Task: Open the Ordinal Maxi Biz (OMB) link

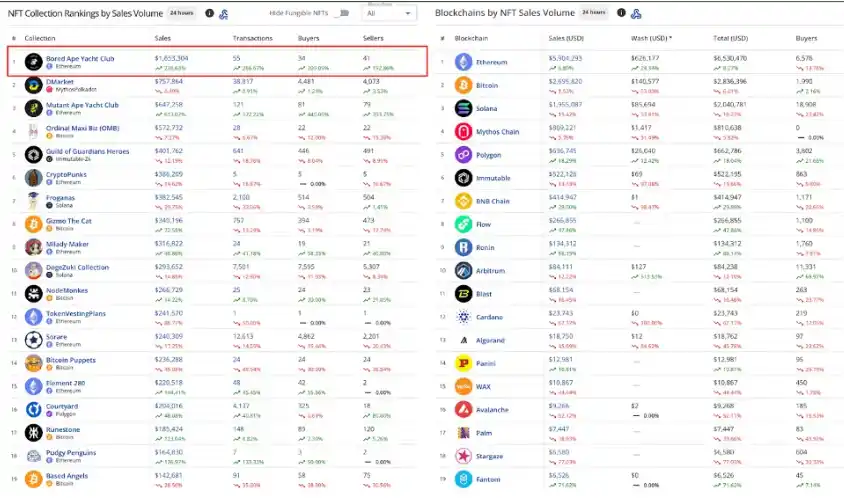Action: (x=82, y=128)
